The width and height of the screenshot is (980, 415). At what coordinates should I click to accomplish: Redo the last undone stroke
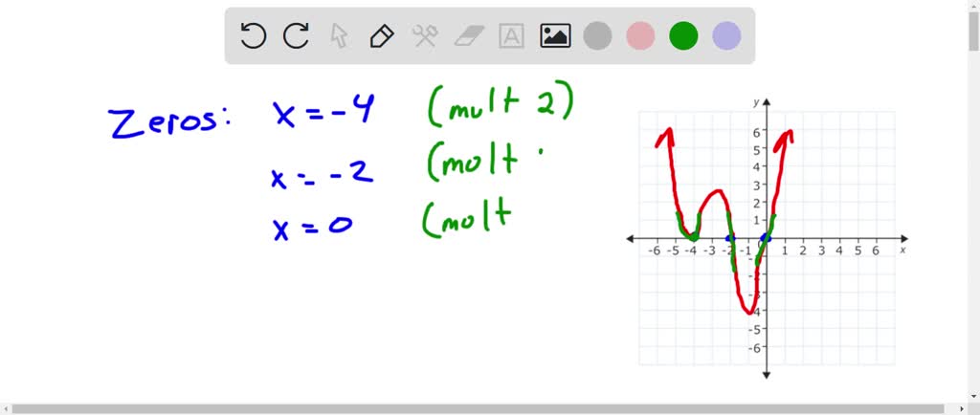[296, 35]
